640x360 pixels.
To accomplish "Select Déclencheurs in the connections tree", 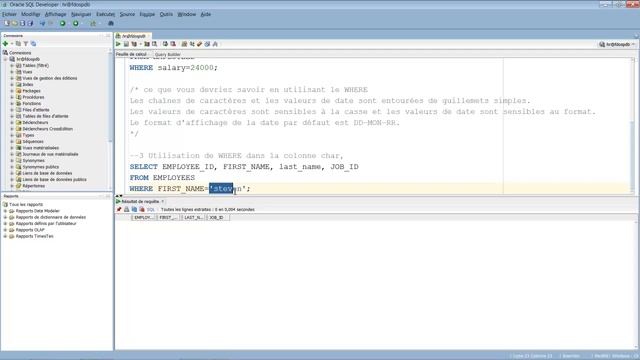I will (x=35, y=122).
